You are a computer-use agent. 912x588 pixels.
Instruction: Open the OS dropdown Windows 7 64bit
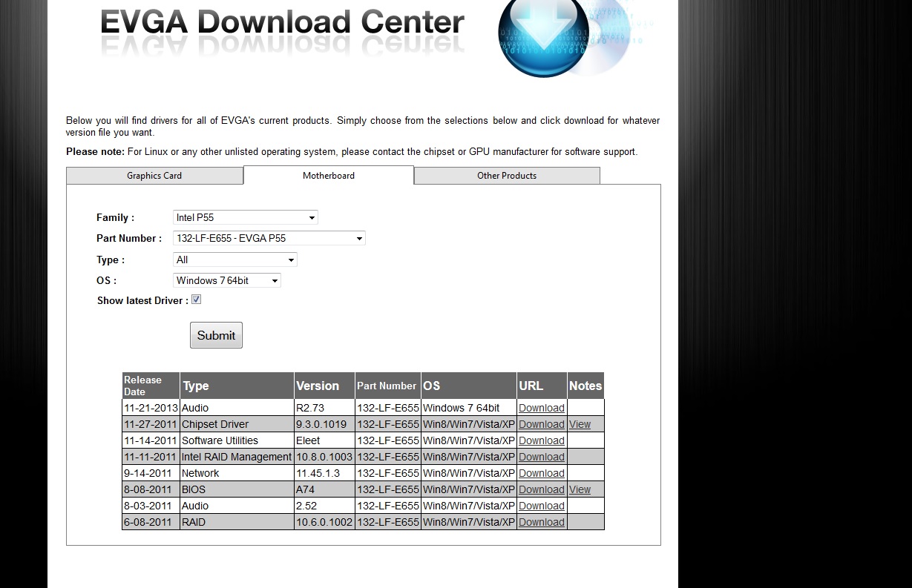coord(227,280)
